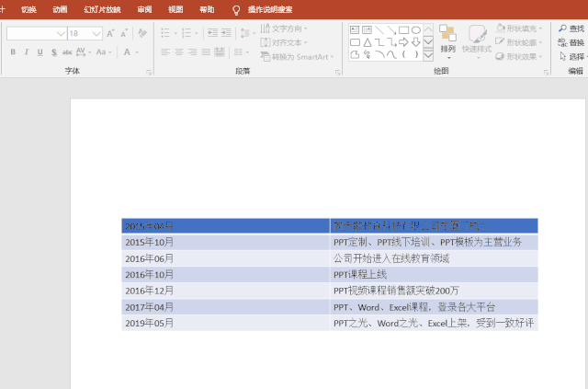Expand the shapes gallery with bottom arrow

pos(428,55)
